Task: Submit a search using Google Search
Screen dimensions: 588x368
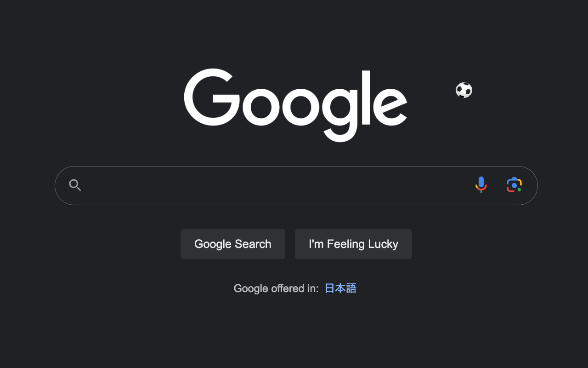Action: pos(232,244)
